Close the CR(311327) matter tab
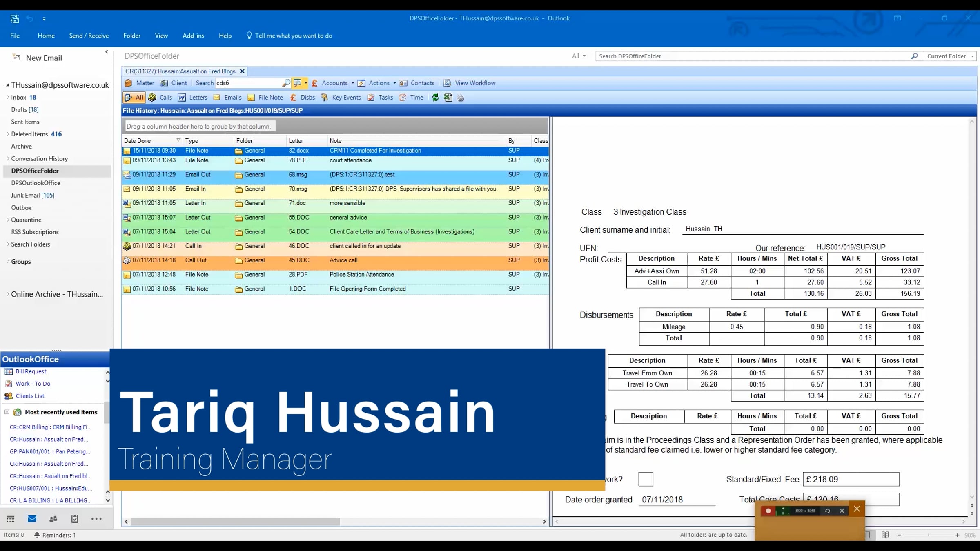The image size is (980, 551). pos(242,71)
